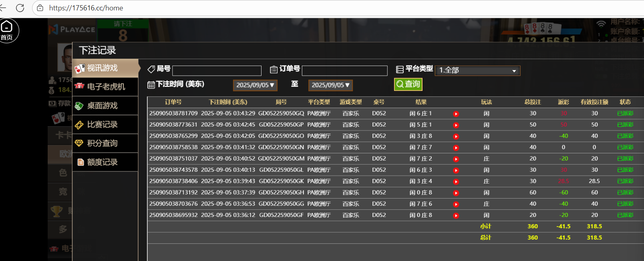The height and width of the screenshot is (261, 644).
Task: Go to the 比赛记录 tab
Action: click(x=105, y=124)
